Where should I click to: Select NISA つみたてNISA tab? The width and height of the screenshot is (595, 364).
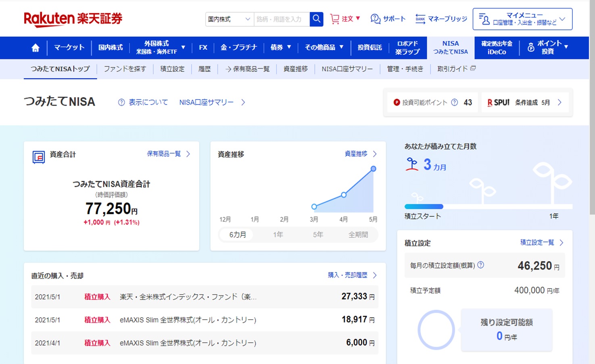tap(451, 48)
